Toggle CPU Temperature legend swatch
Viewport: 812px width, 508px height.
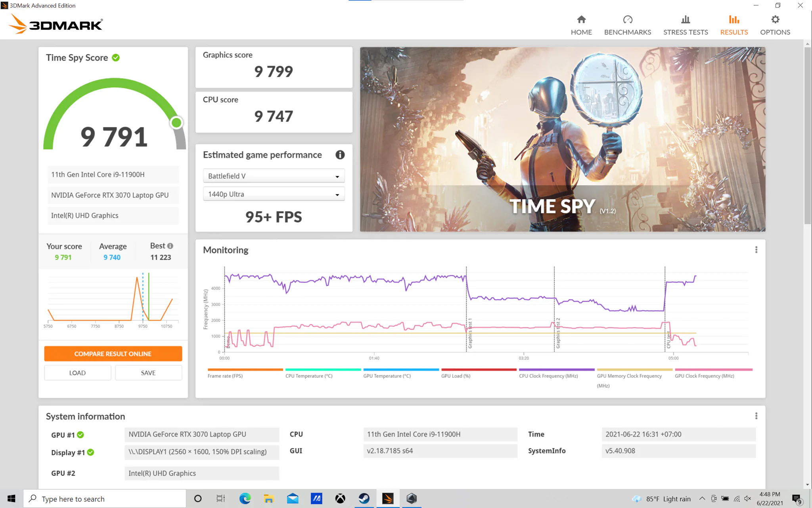323,369
